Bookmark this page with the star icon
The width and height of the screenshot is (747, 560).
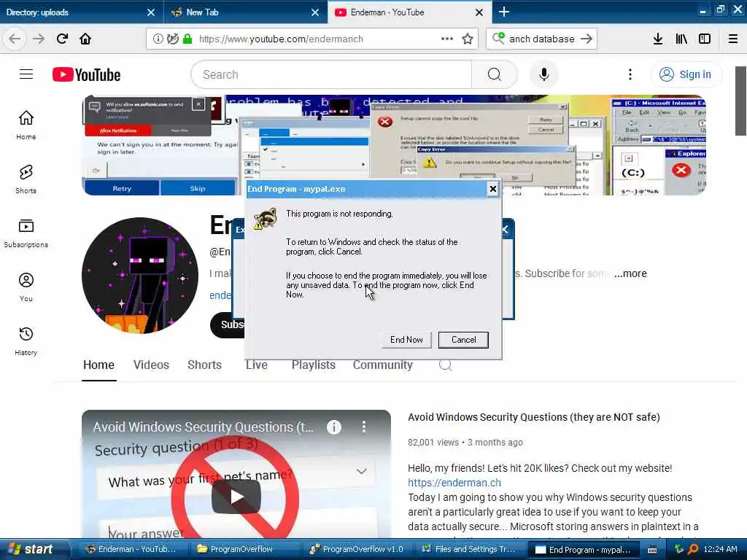tap(468, 39)
